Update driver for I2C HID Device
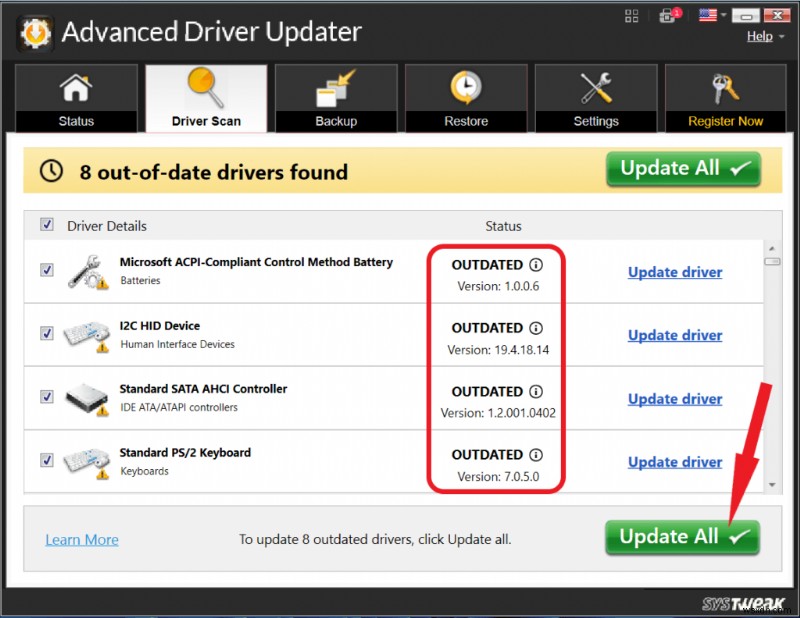The height and width of the screenshot is (618, 800). 675,335
